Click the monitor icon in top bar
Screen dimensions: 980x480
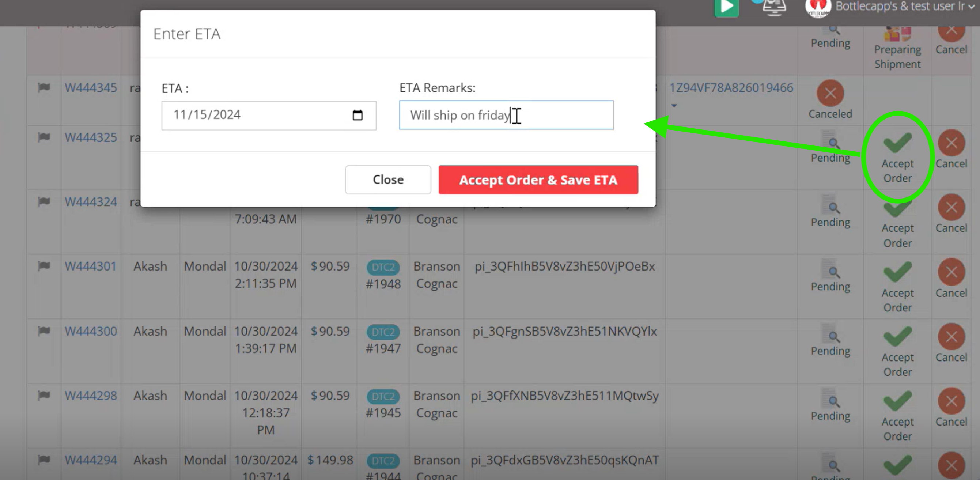774,8
